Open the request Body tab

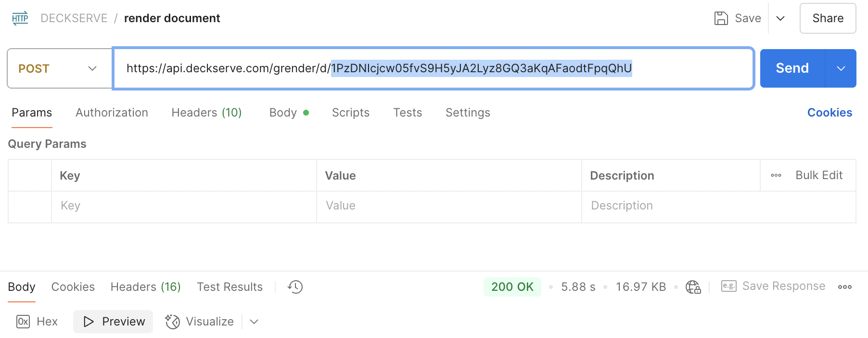click(x=289, y=113)
